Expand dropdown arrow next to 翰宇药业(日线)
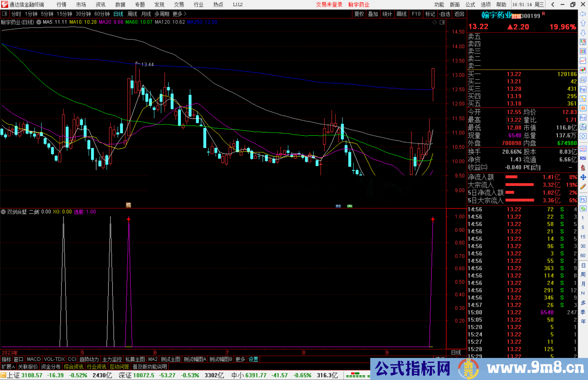This screenshot has width=588, height=380. [x=39, y=22]
